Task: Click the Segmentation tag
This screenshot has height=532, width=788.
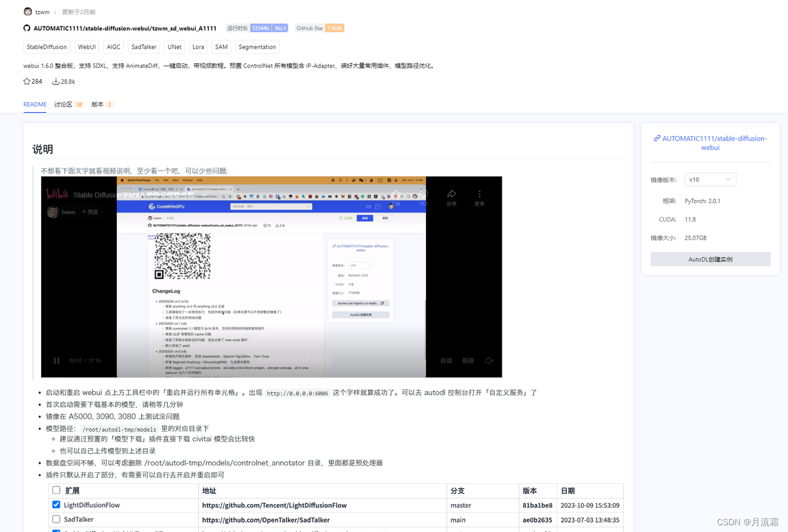Action: (x=257, y=47)
